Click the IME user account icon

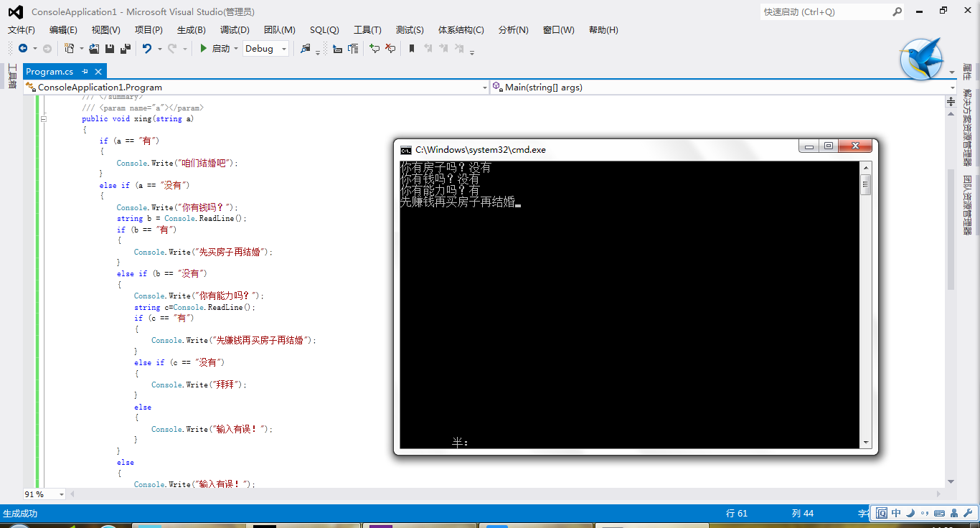coord(954,513)
